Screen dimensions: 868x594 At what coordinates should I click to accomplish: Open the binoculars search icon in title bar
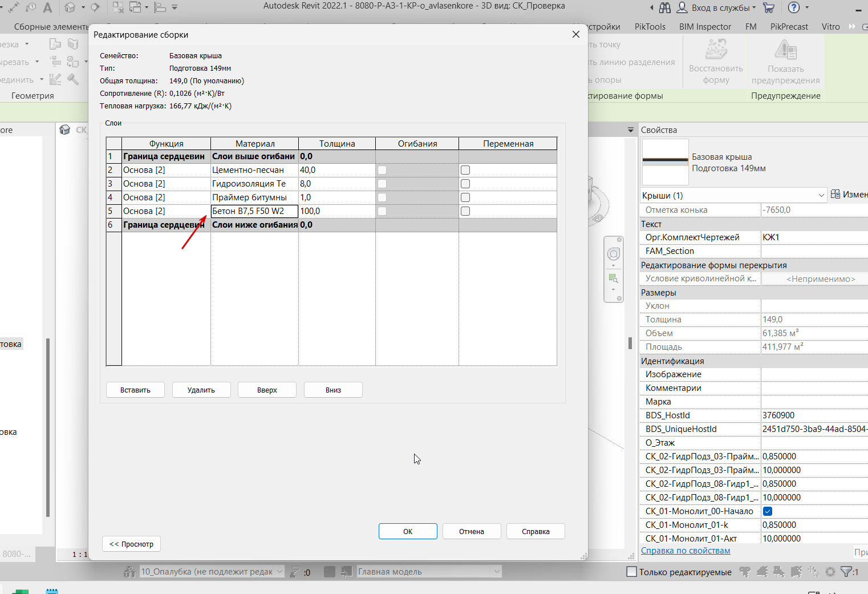tap(665, 7)
